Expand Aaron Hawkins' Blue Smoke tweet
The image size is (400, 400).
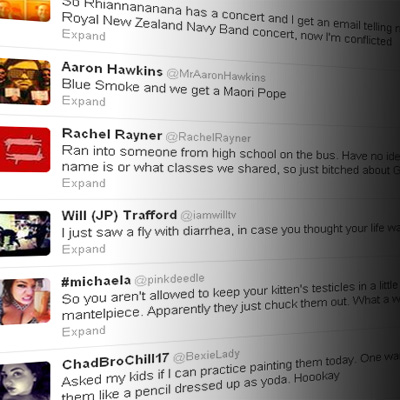[x=84, y=101]
